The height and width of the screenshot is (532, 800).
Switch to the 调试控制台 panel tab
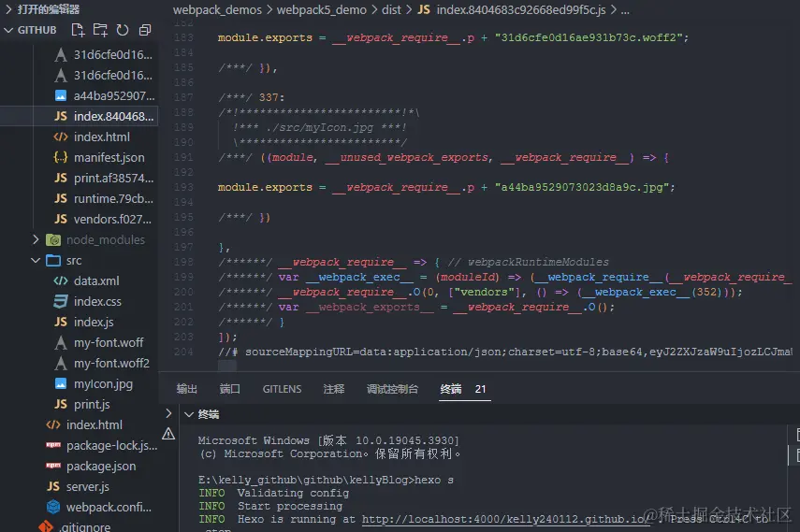[392, 389]
